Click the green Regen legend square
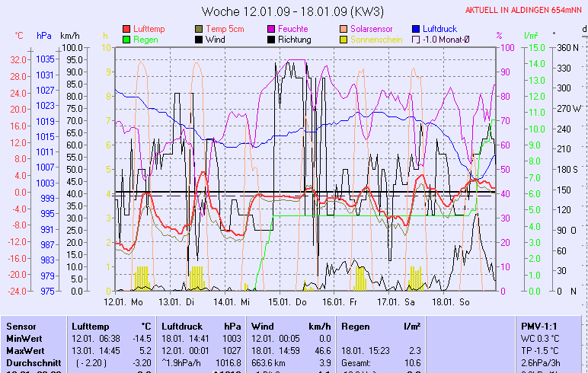This screenshot has height=373, width=588. [x=126, y=39]
